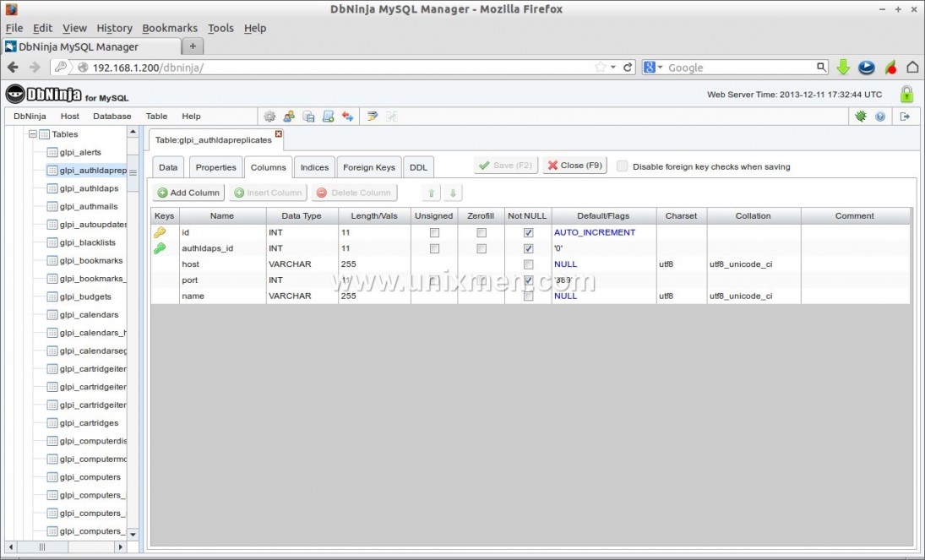Open the Database menu
Viewport: 925px width, 560px height.
[112, 117]
